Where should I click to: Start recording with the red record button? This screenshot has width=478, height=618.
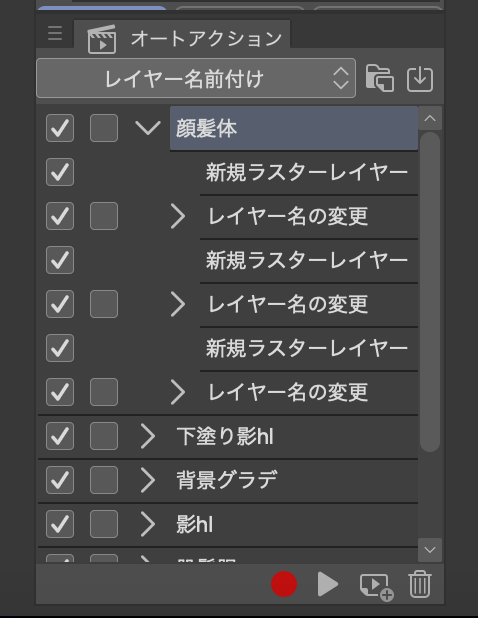284,584
